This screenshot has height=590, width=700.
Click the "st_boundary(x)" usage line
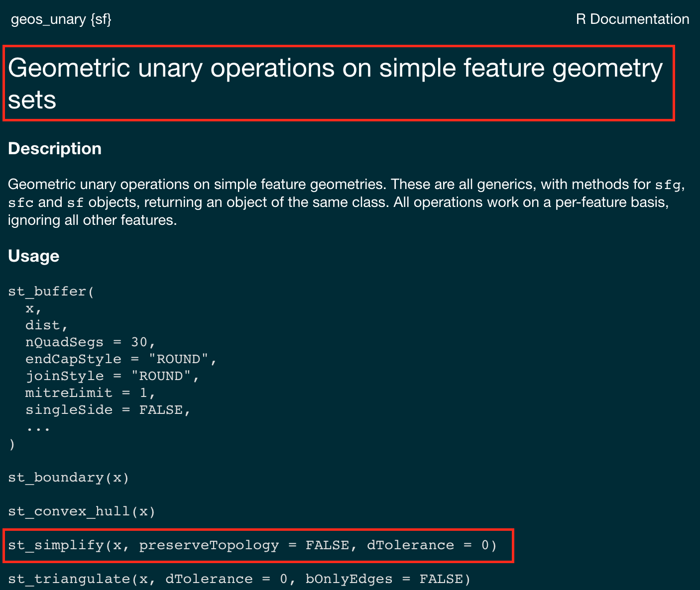tap(69, 478)
